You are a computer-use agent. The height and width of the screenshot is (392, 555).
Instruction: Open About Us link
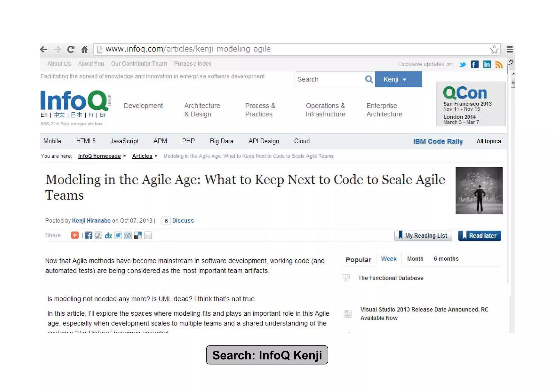click(x=59, y=64)
